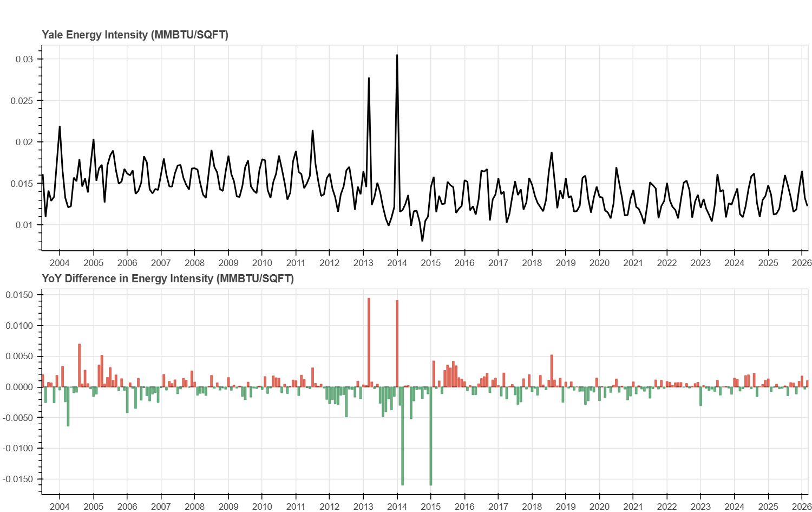This screenshot has height=512, width=812.
Task: Select 2025 on the Energy Intensity chart x-axis
Action: [768, 263]
